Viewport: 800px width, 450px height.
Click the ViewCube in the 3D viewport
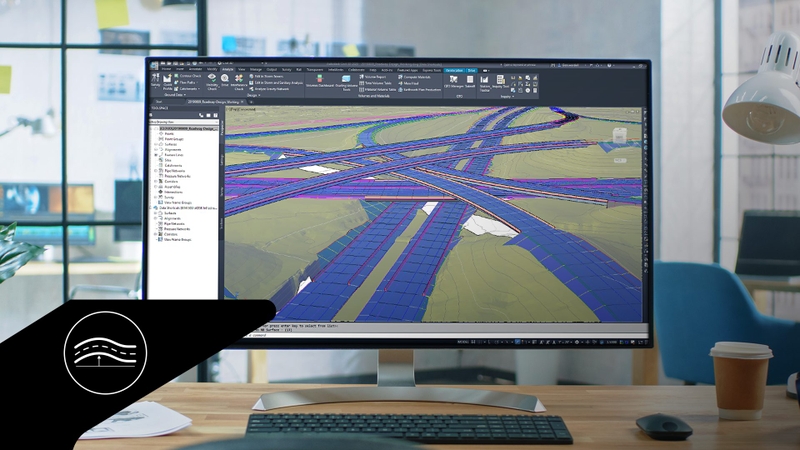tap(619, 135)
